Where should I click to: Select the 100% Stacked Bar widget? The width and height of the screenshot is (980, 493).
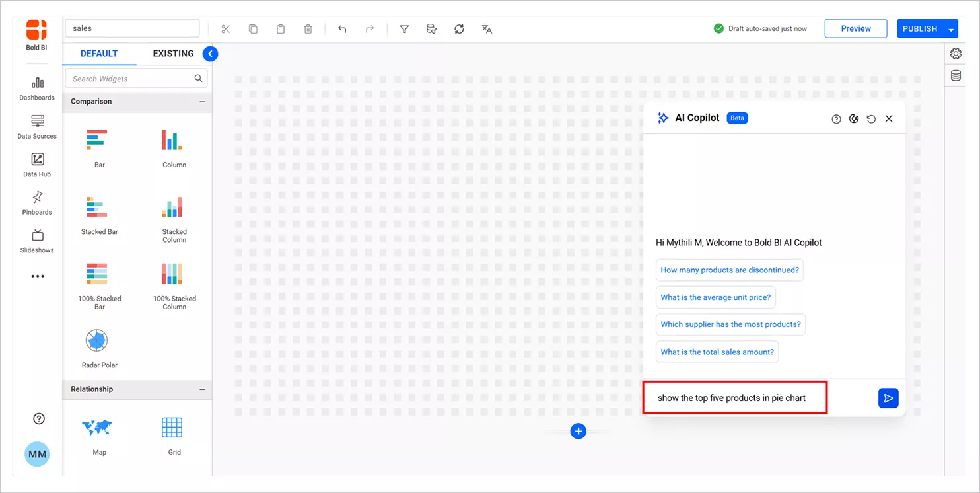coord(99,286)
